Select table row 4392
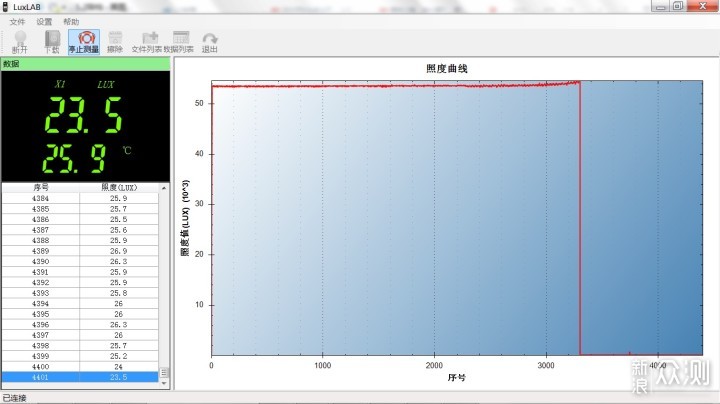Viewport: 720px width, 404px height. [x=80, y=283]
